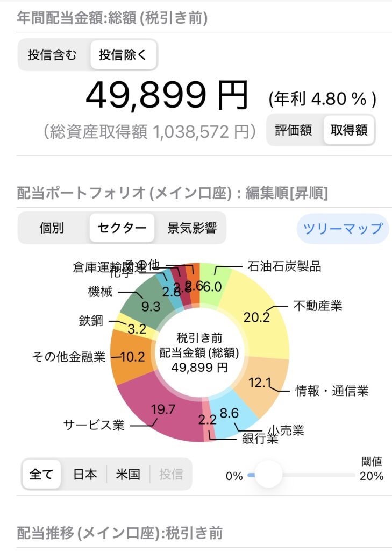Select the 投信除く segment
Screen dimensions: 392x551
[x=123, y=55]
